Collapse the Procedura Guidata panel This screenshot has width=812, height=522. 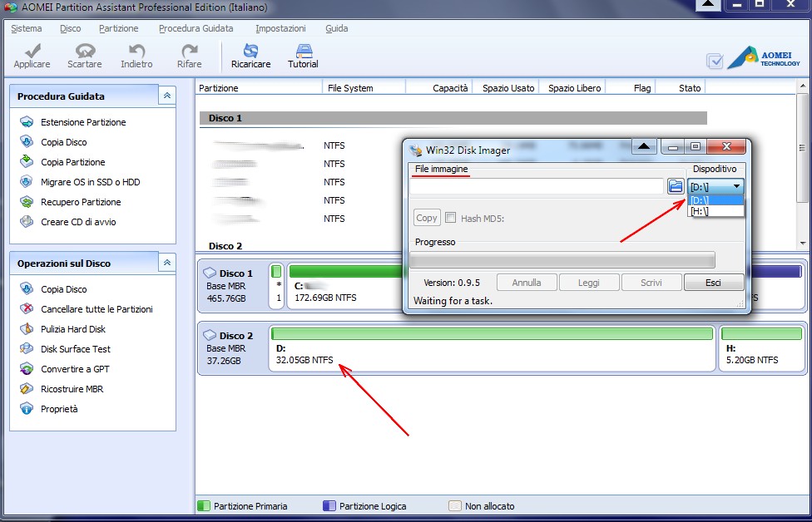[x=167, y=96]
